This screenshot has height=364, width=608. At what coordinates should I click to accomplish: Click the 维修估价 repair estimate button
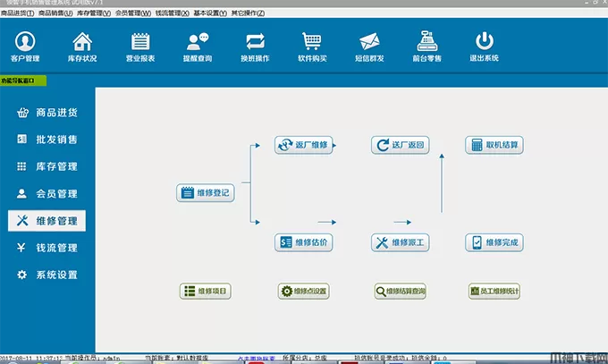pos(304,242)
